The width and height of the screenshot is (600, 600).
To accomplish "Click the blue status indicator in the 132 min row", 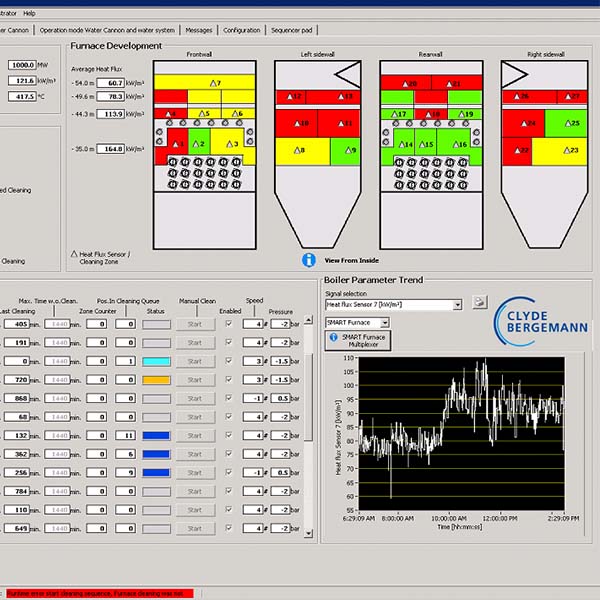I will 156,435.
